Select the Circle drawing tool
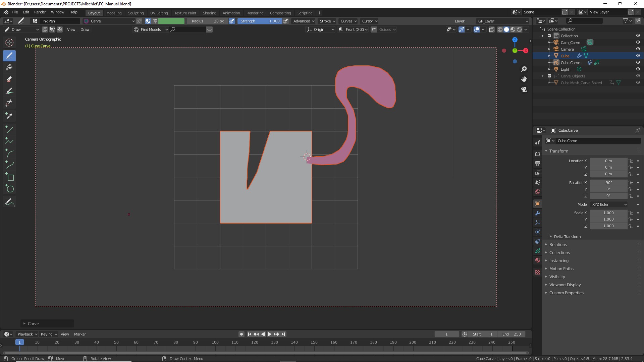Viewport: 644px width, 362px height. tap(9, 189)
